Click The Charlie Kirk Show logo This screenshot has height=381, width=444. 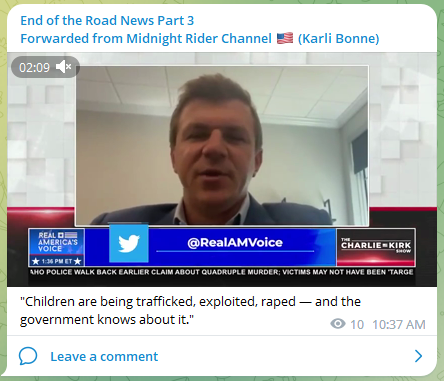[x=376, y=247]
